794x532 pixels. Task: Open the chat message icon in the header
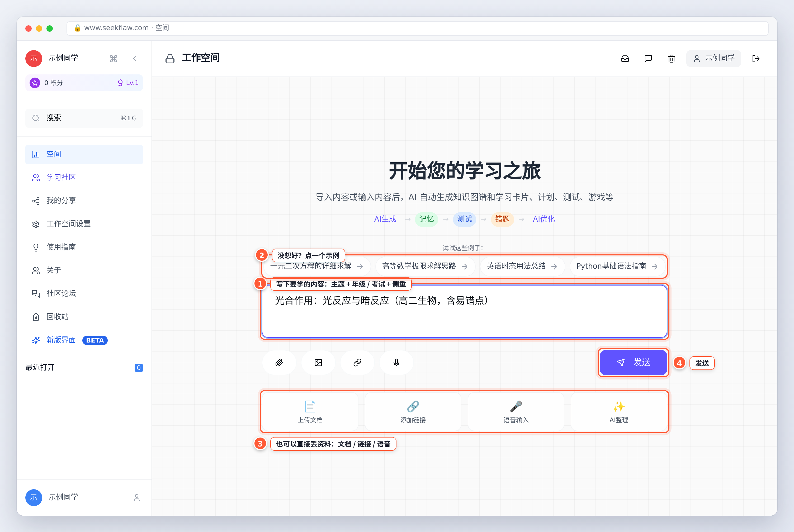pyautogui.click(x=648, y=59)
